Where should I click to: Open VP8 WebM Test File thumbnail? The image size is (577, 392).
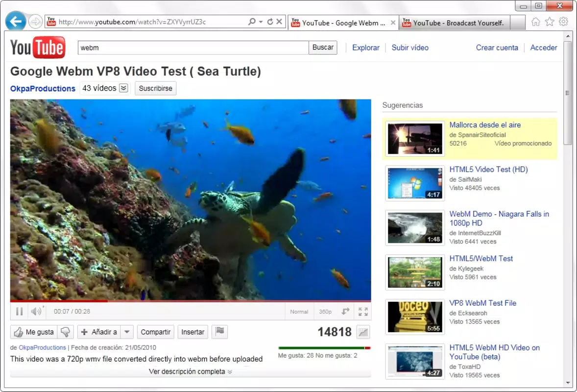(415, 317)
